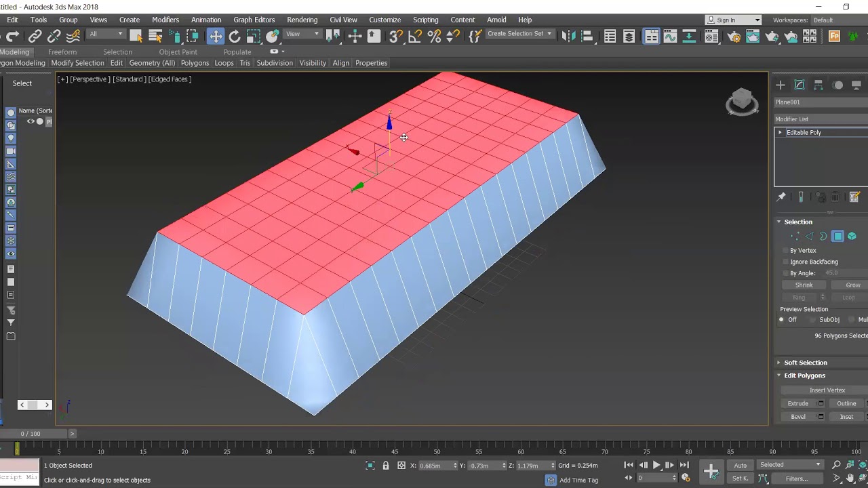The width and height of the screenshot is (868, 488).
Task: Open the Select by Name tool
Action: [155, 36]
